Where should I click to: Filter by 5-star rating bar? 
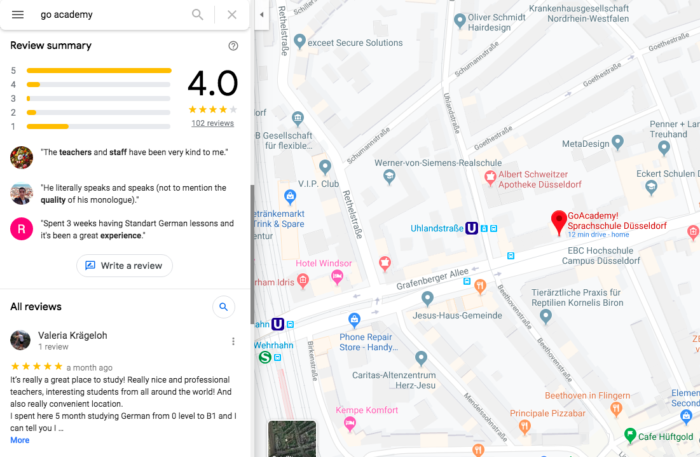[x=99, y=71]
